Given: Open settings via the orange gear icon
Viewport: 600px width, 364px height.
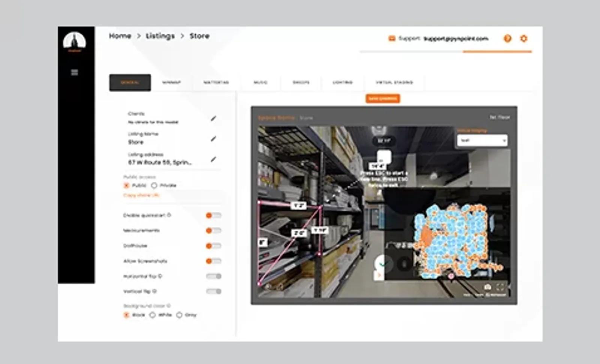Looking at the screenshot, I should point(524,38).
